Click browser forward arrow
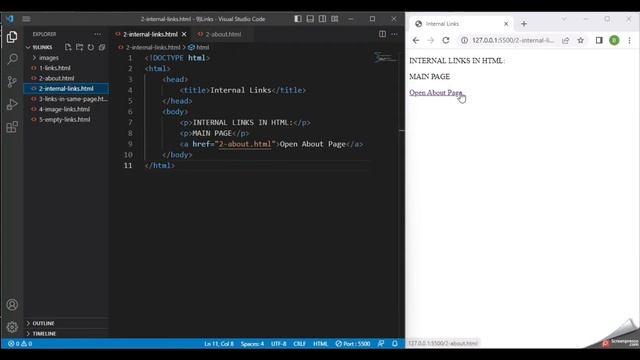 (x=431, y=40)
